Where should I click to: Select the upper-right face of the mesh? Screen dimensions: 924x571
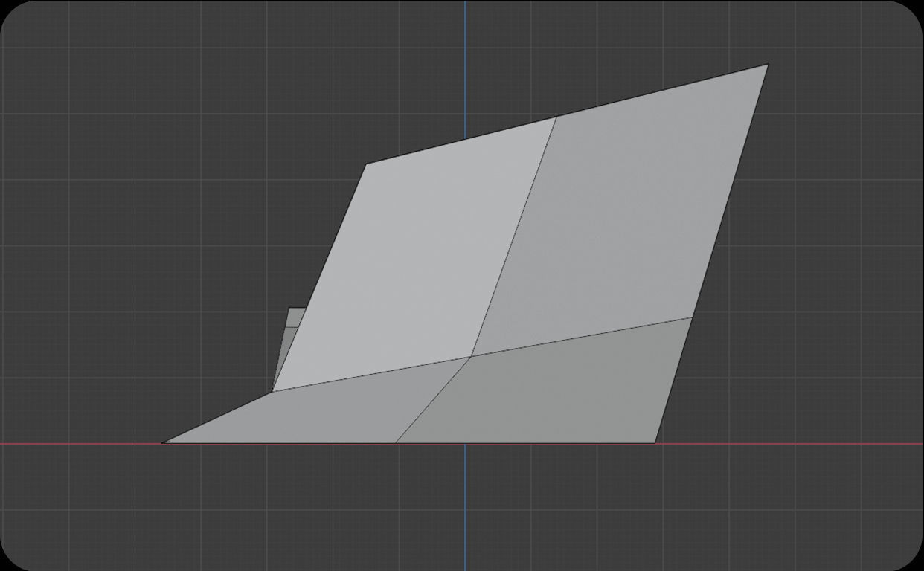coord(621,212)
